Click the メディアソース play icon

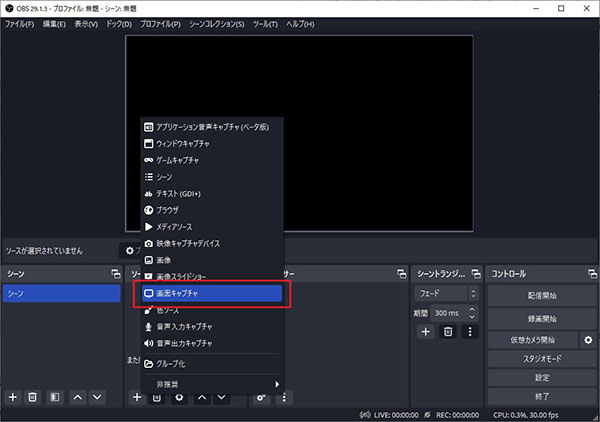(148, 227)
